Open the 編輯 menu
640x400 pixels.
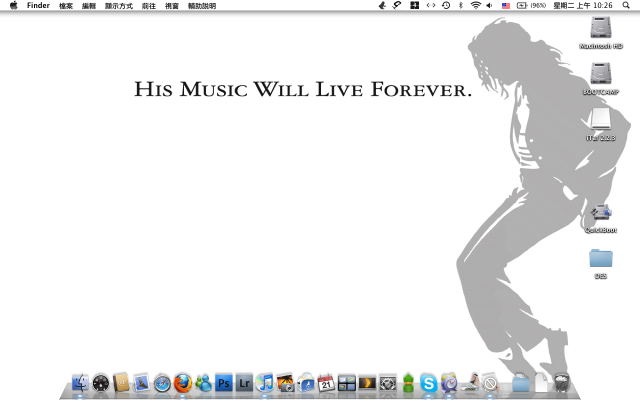[89, 6]
